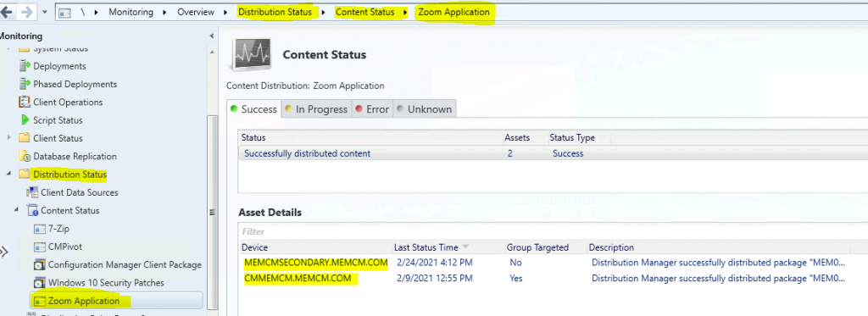Viewport: 868px width, 316px height.
Task: Click the Database Replication icon
Action: click(25, 157)
